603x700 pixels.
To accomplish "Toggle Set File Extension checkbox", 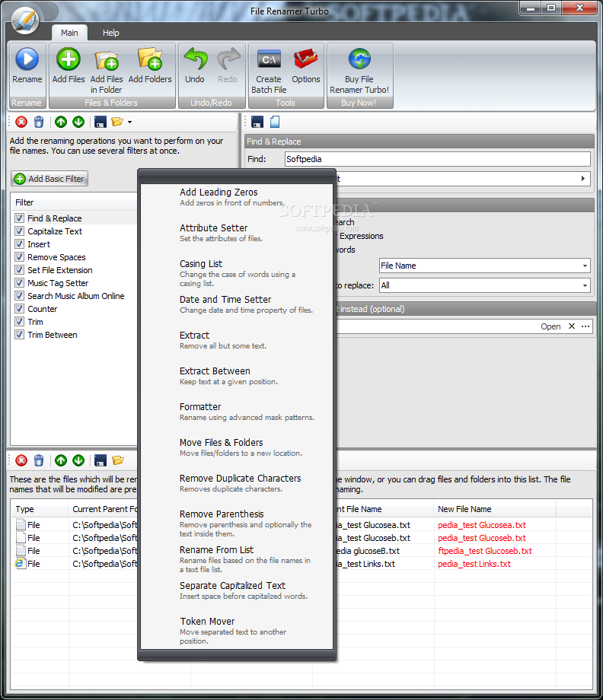I will (x=19, y=269).
